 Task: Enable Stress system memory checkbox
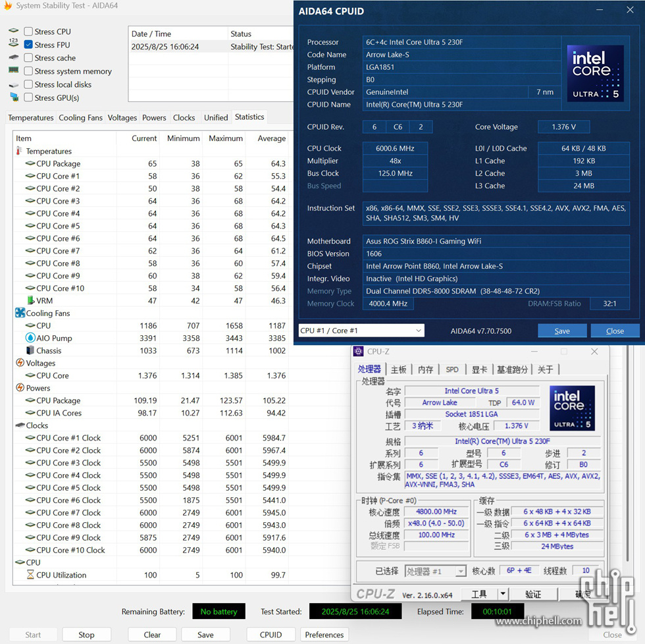point(28,71)
